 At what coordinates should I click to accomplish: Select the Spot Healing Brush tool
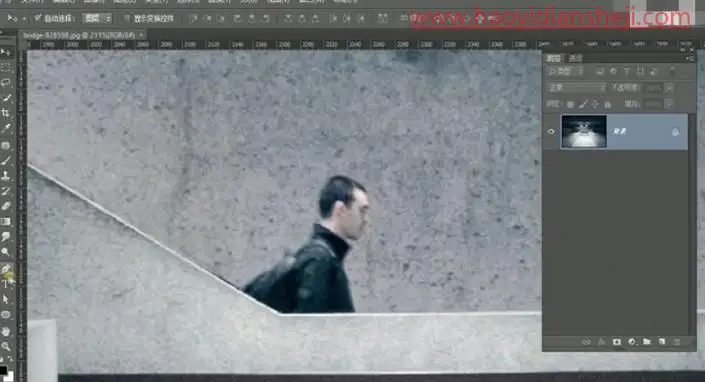6,145
